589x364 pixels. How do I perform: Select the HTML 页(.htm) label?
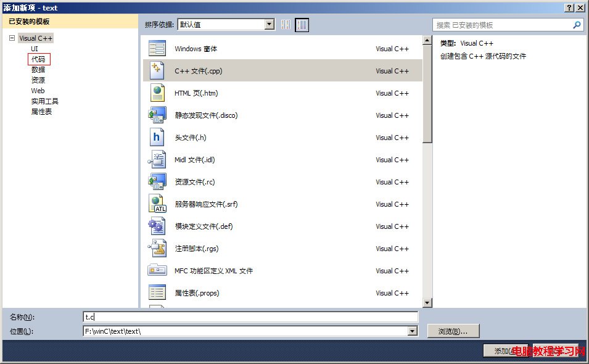pos(196,93)
